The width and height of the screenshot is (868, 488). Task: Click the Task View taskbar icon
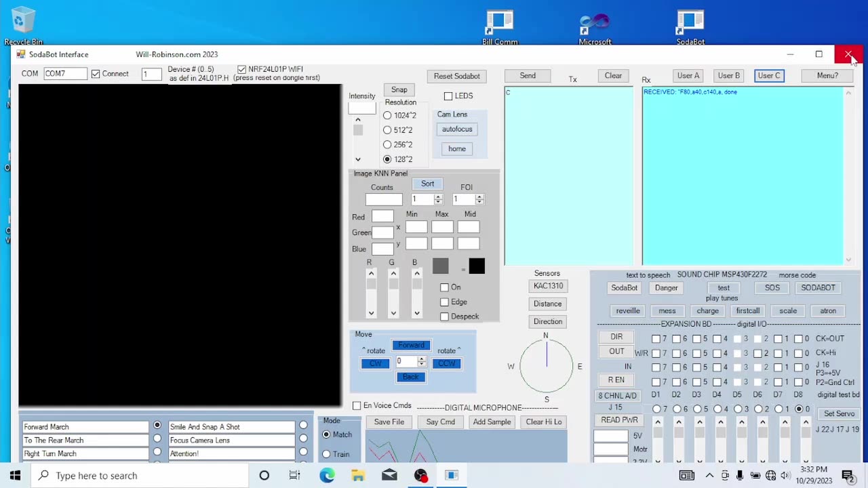click(294, 475)
